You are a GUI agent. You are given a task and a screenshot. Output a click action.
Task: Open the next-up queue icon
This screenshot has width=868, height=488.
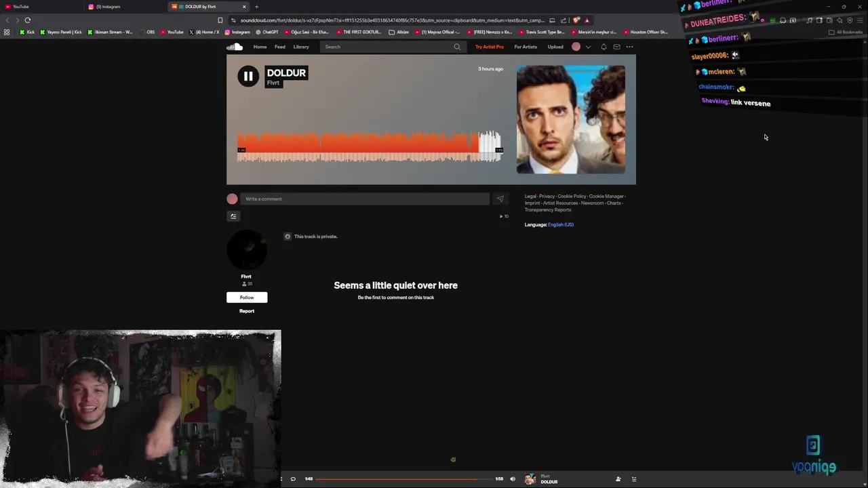point(634,479)
